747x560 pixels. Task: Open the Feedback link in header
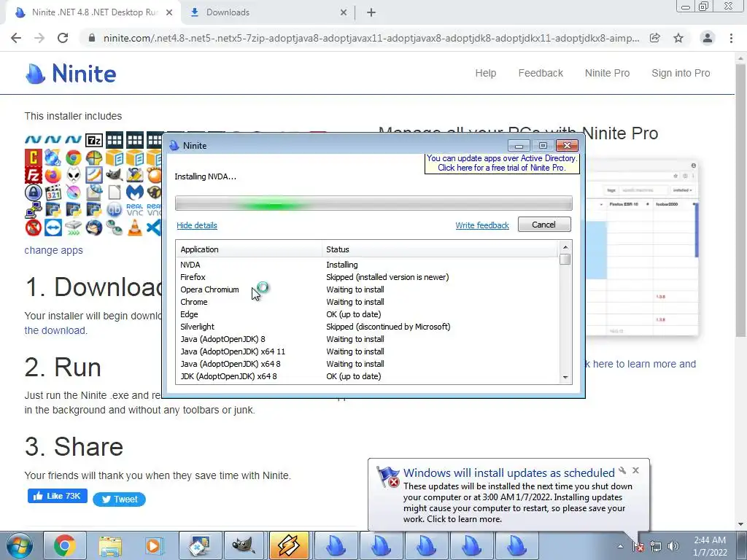(541, 73)
